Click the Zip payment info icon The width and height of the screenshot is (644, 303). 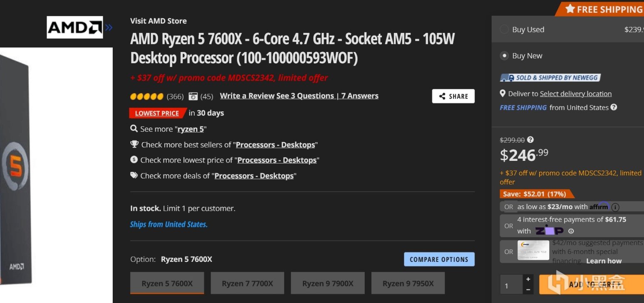(571, 231)
